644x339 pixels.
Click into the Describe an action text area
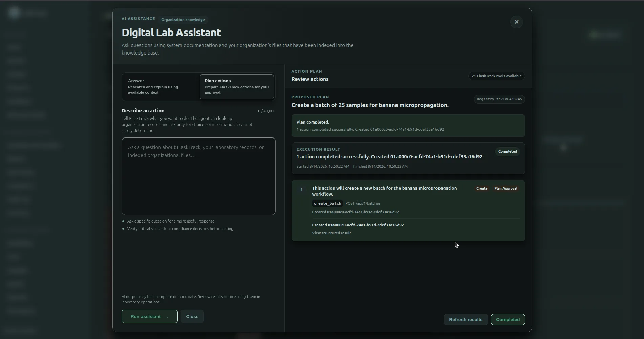[198, 176]
